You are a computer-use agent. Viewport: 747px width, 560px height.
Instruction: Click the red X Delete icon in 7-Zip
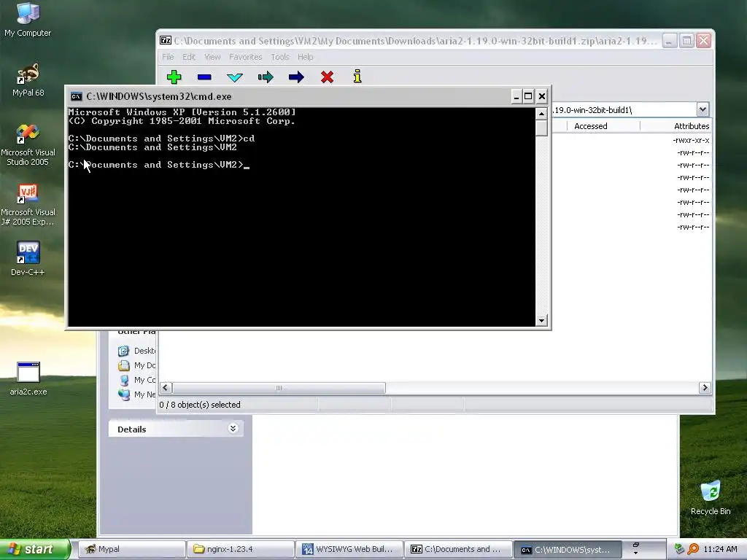(327, 77)
